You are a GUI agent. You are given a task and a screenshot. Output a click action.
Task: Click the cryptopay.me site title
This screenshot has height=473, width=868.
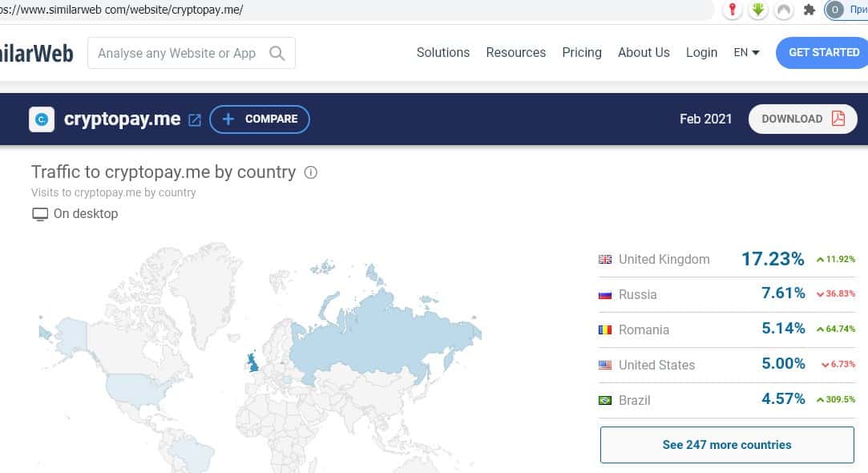[123, 119]
